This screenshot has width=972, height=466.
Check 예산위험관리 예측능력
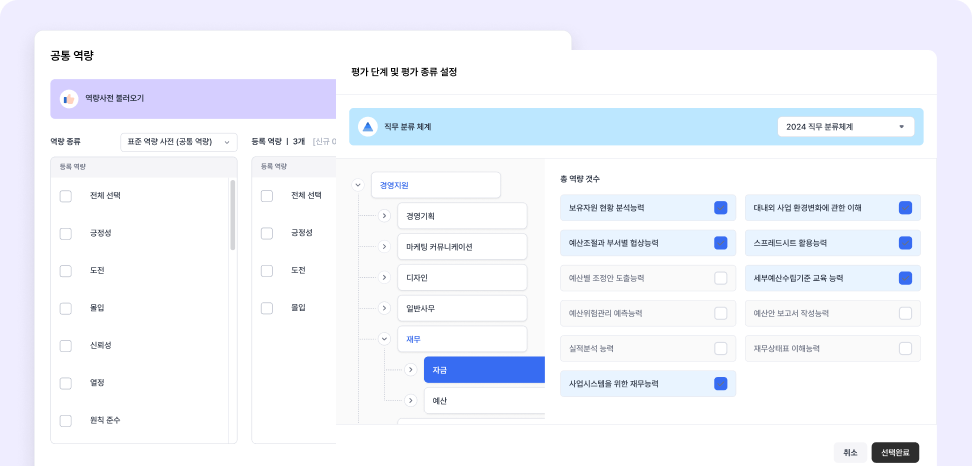[x=720, y=313]
